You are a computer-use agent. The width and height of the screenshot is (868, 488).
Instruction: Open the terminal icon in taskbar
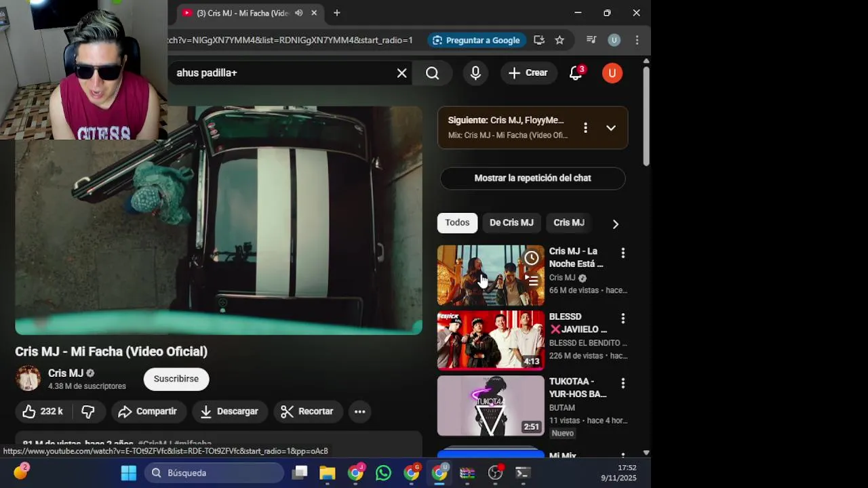(522, 473)
